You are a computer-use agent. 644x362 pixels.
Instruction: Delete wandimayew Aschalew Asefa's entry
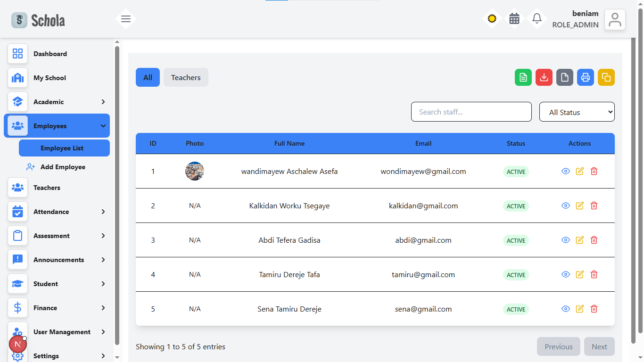click(594, 171)
